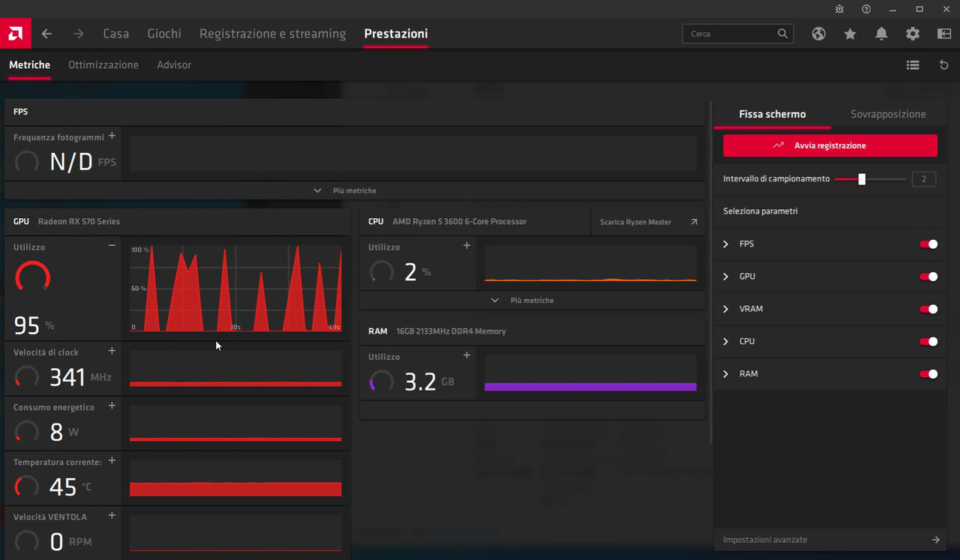Expand Temperatura corrente plus icon

tap(112, 460)
